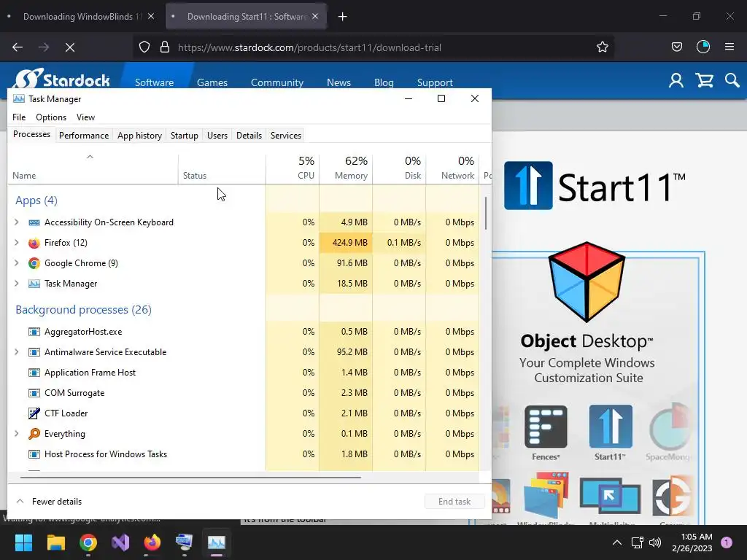
Task: Click the site padlock icon
Action: (x=165, y=47)
